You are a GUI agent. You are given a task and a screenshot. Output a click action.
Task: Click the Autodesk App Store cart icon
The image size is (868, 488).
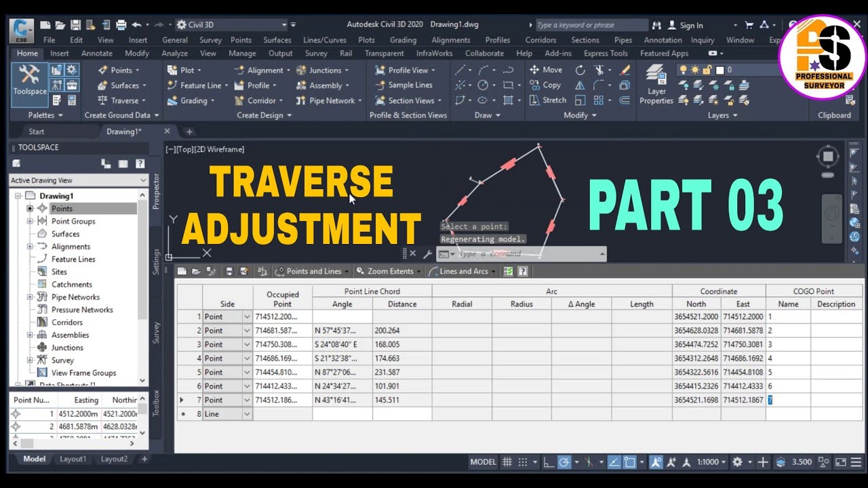(749, 25)
